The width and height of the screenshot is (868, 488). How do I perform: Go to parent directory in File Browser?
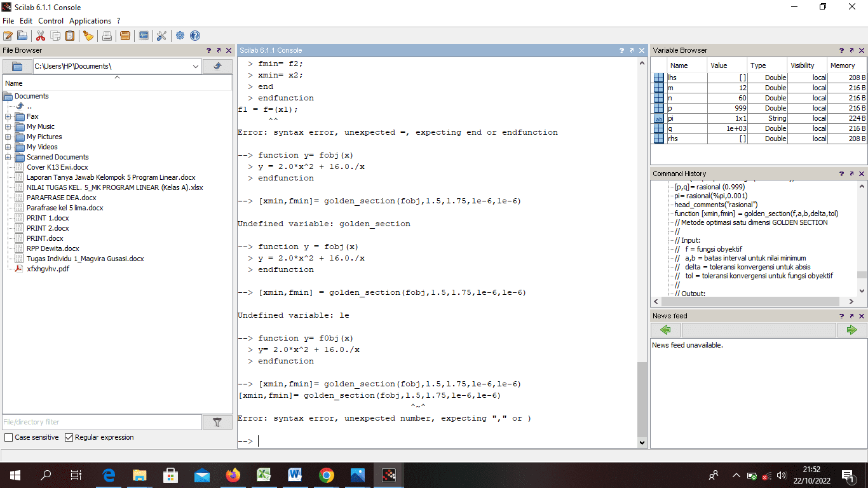(x=217, y=66)
